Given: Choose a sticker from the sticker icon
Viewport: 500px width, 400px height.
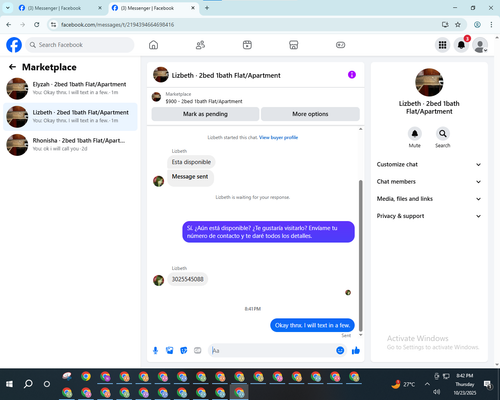Looking at the screenshot, I should (184, 350).
